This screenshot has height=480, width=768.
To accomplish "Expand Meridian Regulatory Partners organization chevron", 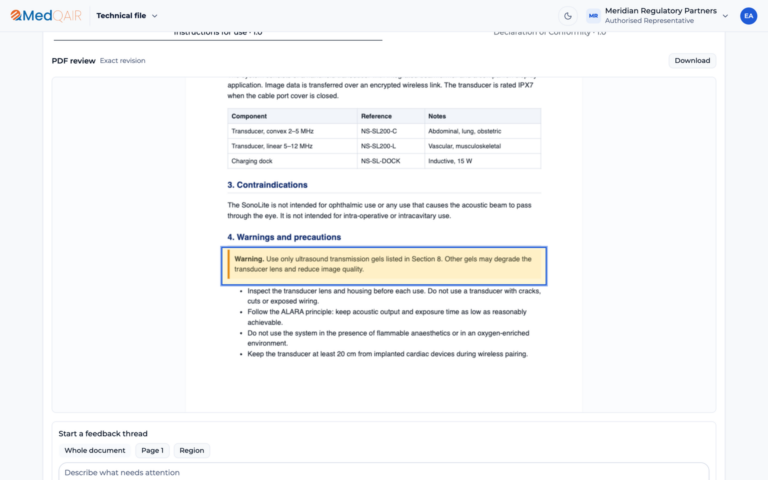I will coord(725,16).
